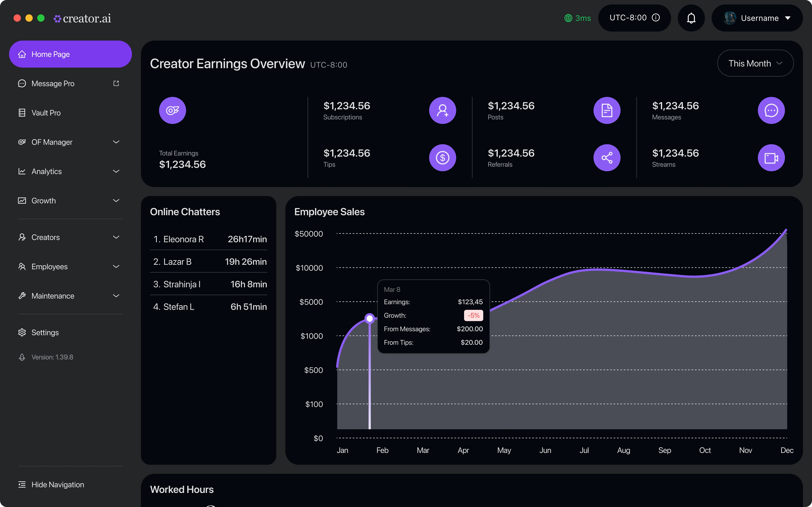The width and height of the screenshot is (812, 507).
Task: Click the Tips dollar coin icon
Action: coord(442,158)
